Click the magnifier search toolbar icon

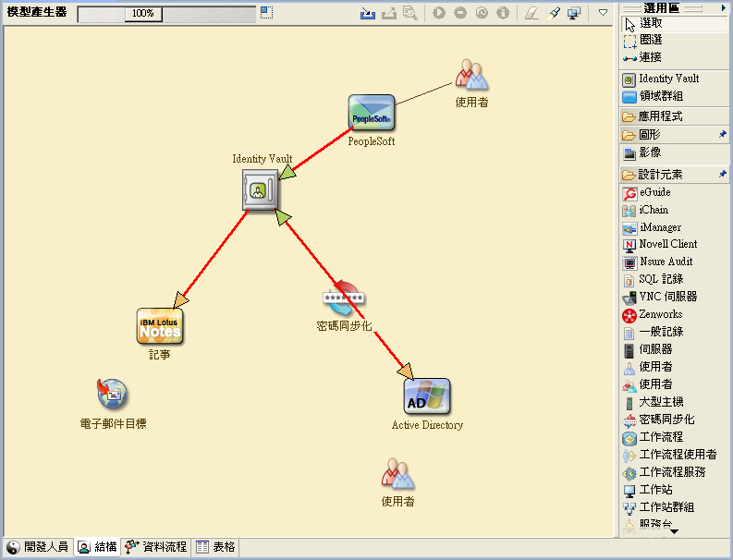(x=410, y=13)
